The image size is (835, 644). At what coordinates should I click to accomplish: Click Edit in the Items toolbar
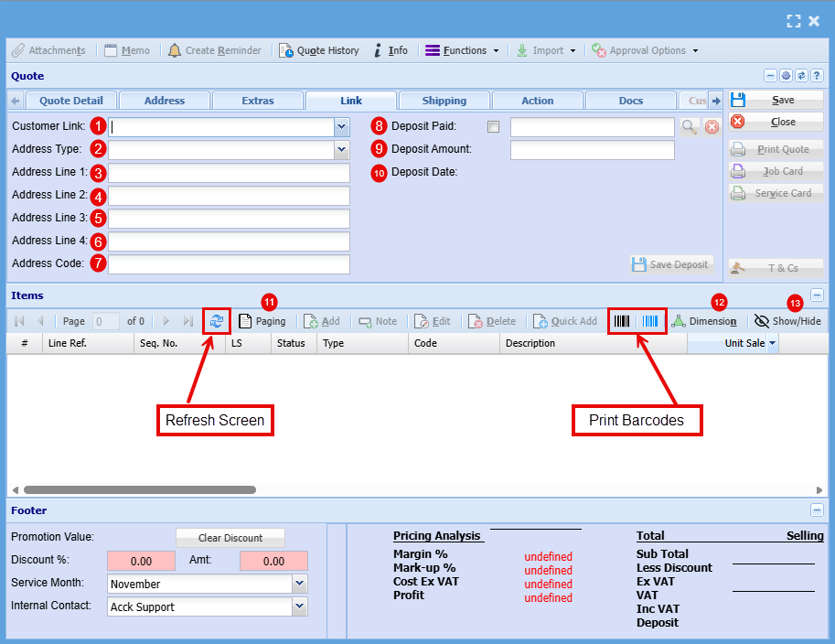coord(432,321)
